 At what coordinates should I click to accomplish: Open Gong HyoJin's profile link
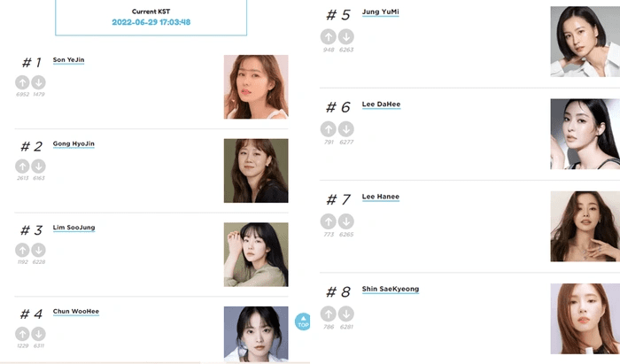pyautogui.click(x=74, y=143)
